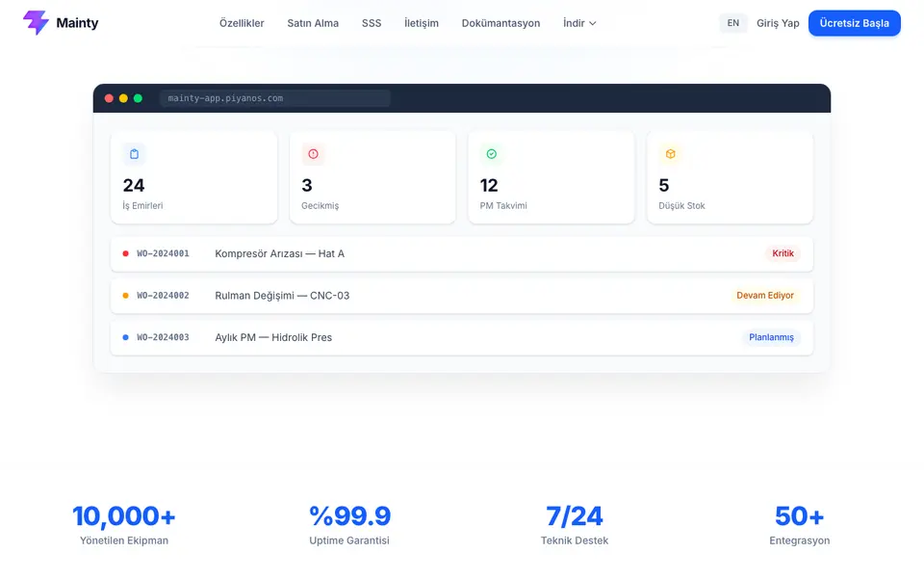Screen dimensions: 924x578
Task: Click the red alert icon above Gecikmiş
Action: point(313,154)
